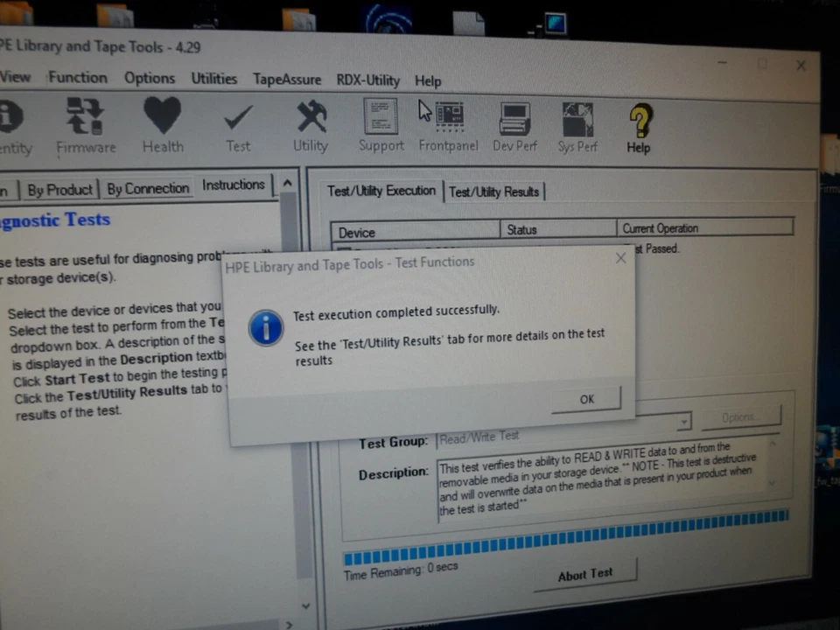
Task: Click the greyed Options button
Action: (x=741, y=417)
